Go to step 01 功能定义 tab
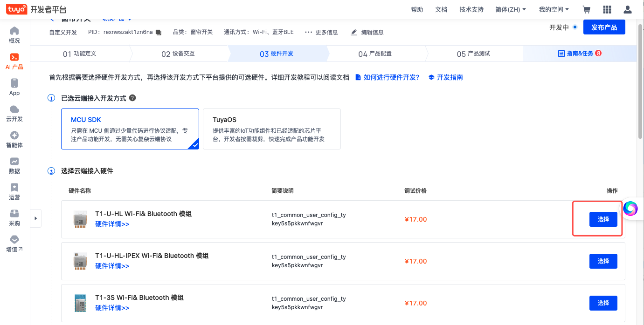The width and height of the screenshot is (644, 325). (79, 54)
